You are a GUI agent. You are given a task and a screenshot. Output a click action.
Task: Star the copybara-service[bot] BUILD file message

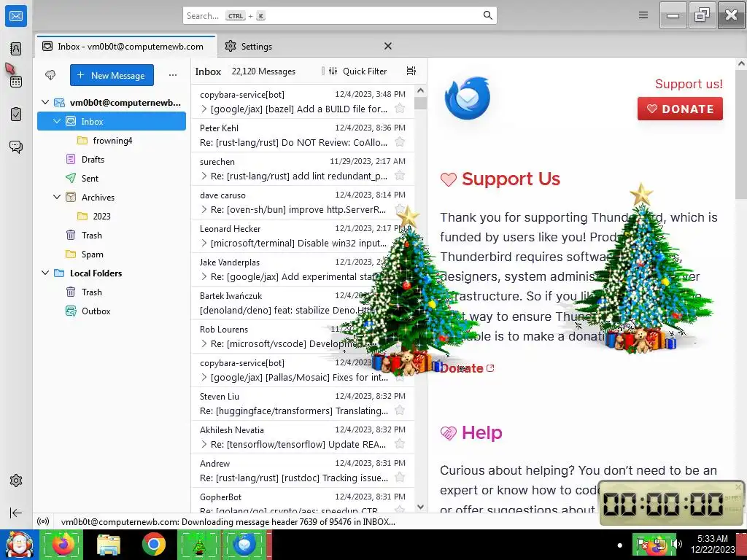coord(400,109)
